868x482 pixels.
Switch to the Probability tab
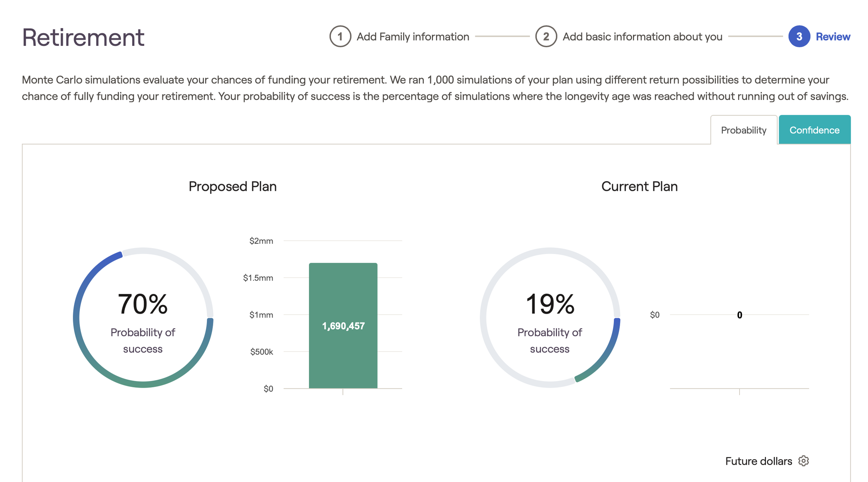point(743,130)
